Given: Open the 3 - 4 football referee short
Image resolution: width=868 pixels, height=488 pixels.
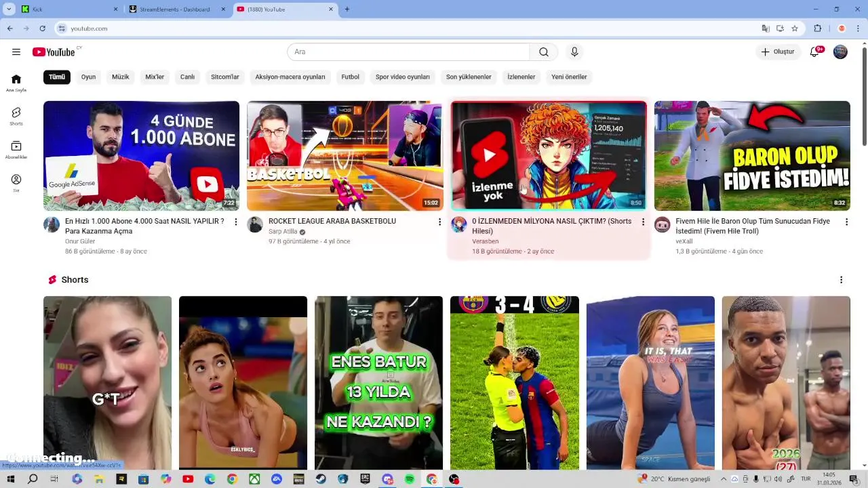Looking at the screenshot, I should [515, 383].
